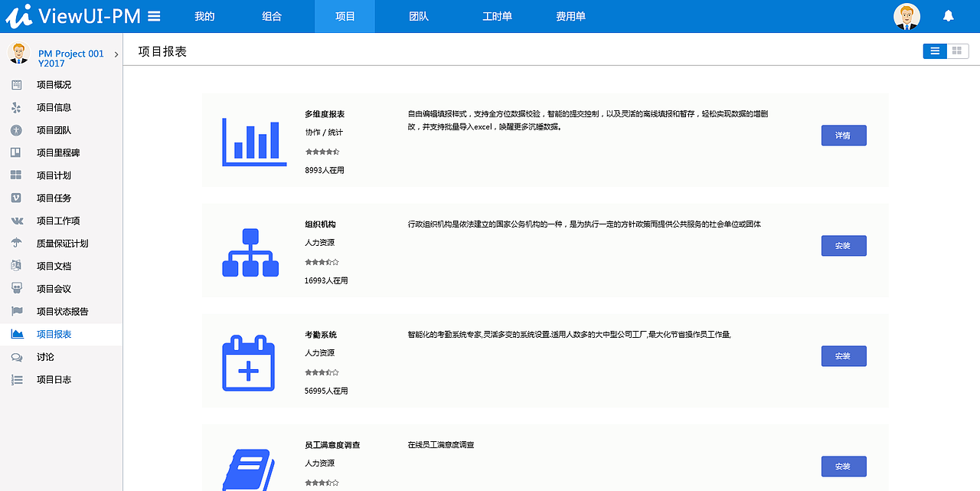
Task: Select 项目信息 label in sidebar
Action: click(54, 107)
